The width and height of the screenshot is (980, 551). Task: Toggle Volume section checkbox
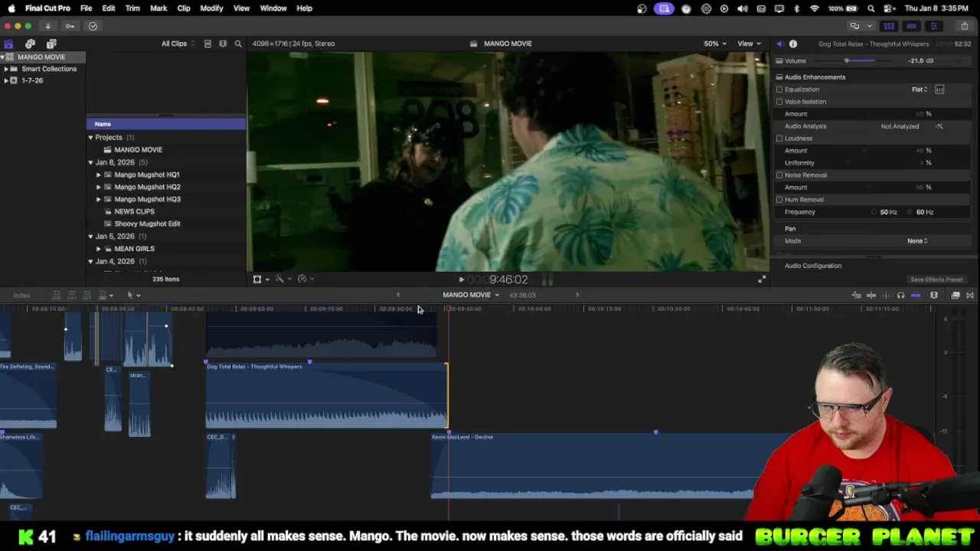pos(779,60)
